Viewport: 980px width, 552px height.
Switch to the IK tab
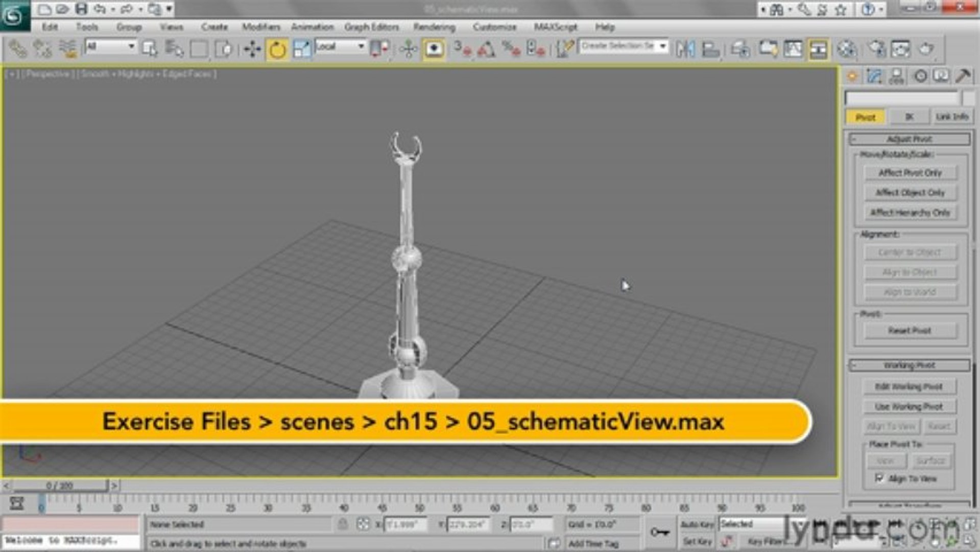coord(909,117)
